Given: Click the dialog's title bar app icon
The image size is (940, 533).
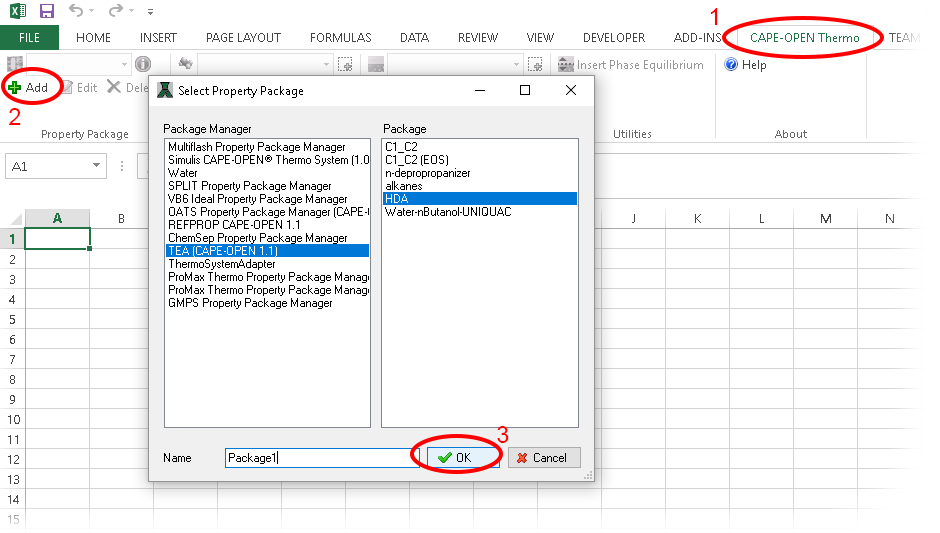Looking at the screenshot, I should click(x=164, y=91).
